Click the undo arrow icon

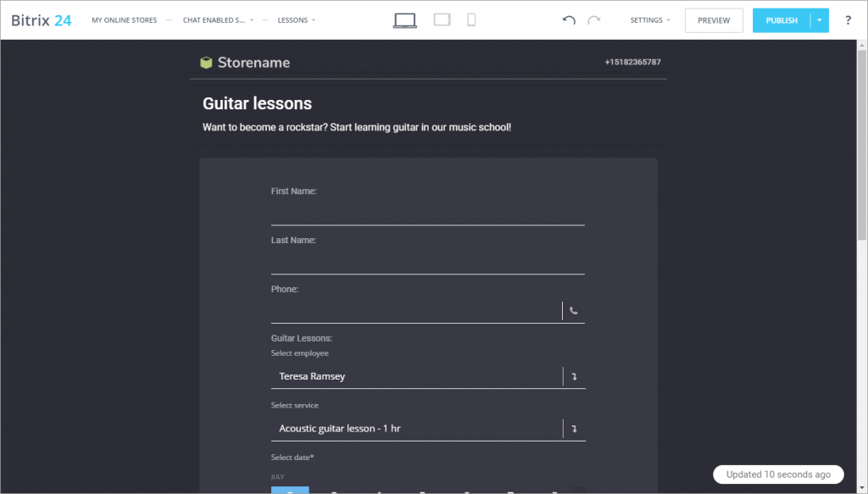coord(569,20)
